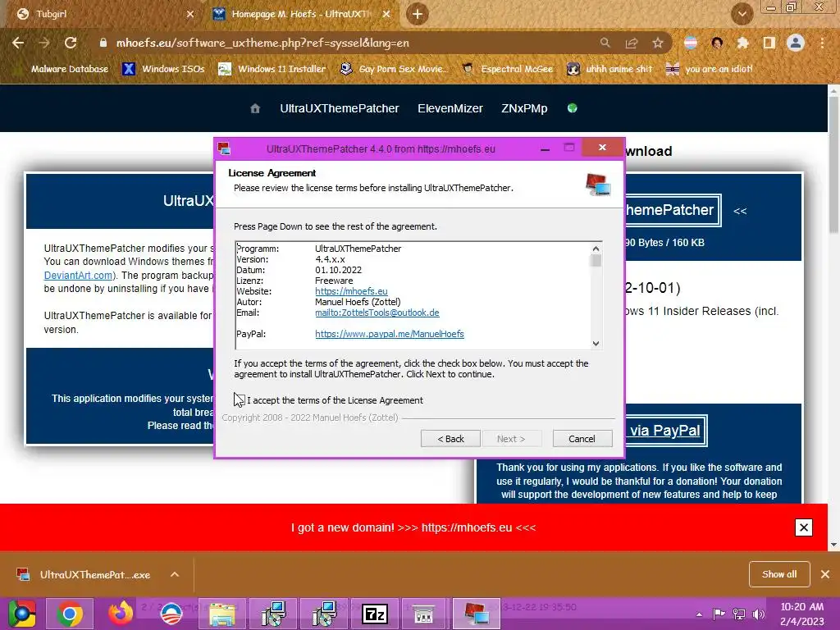The width and height of the screenshot is (840, 630).
Task: Open the Chrome three-dot menu
Action: pos(822,43)
